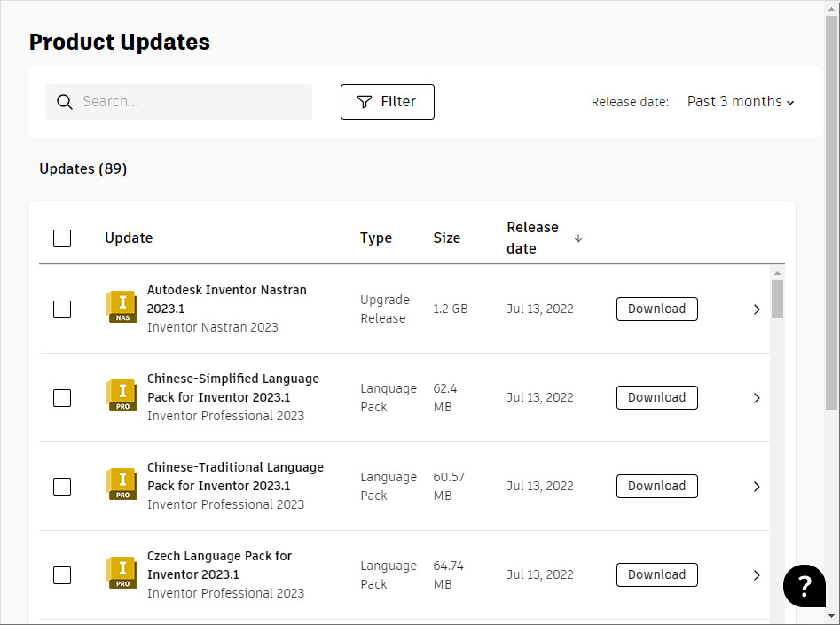The image size is (840, 625).
Task: Click the Inventor Nastran 2023 subtitle
Action: pyautogui.click(x=213, y=327)
